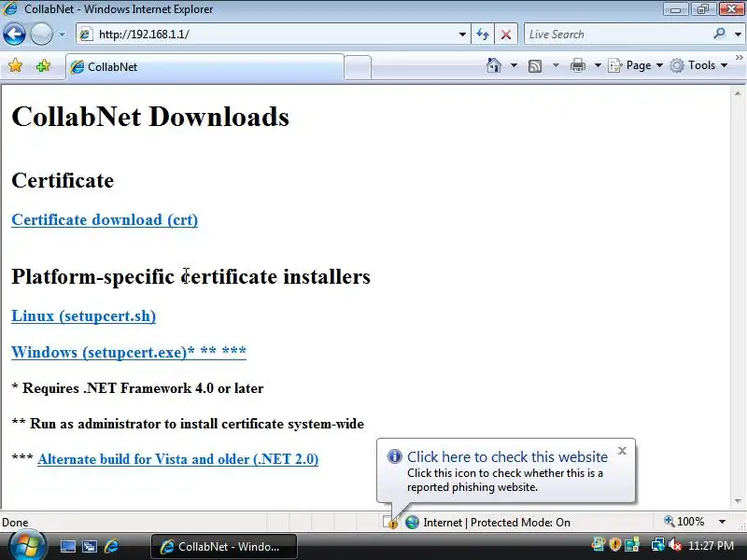This screenshot has width=747, height=560.
Task: Expand the zoom level dropdown arrow
Action: point(722,522)
